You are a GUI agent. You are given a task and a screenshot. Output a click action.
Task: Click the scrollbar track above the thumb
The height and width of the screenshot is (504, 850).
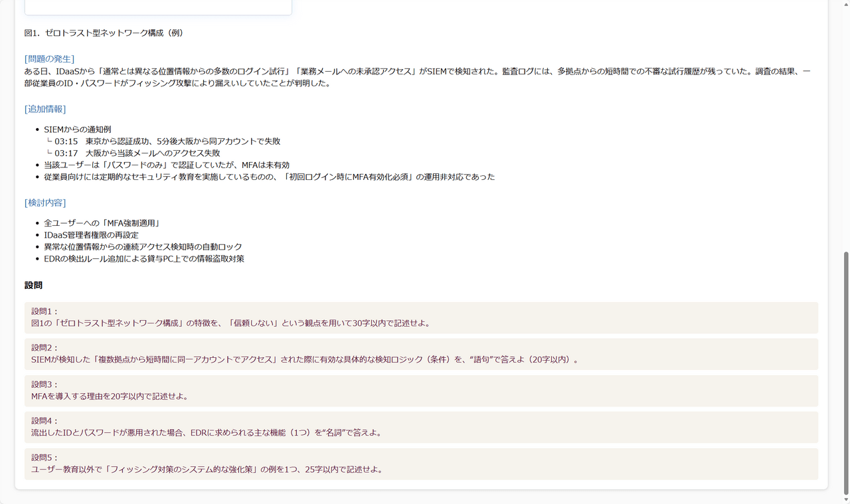[x=845, y=133]
